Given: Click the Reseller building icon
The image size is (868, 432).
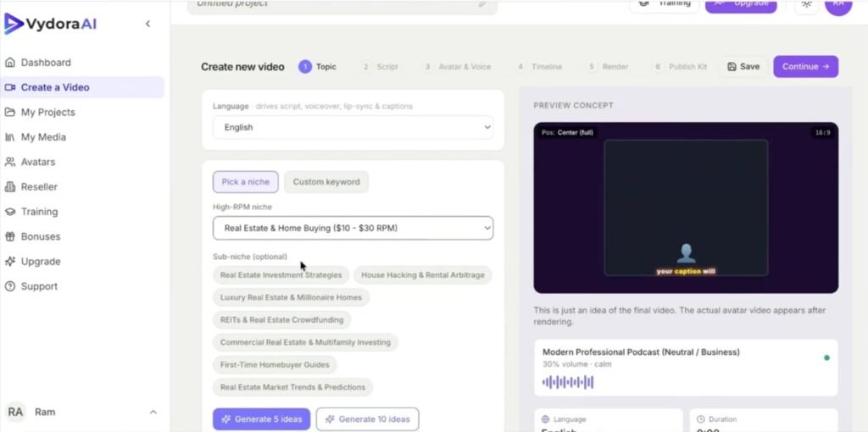Looking at the screenshot, I should (10, 187).
